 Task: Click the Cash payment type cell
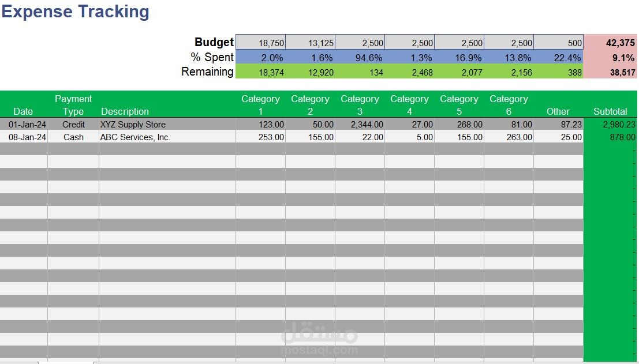click(73, 137)
